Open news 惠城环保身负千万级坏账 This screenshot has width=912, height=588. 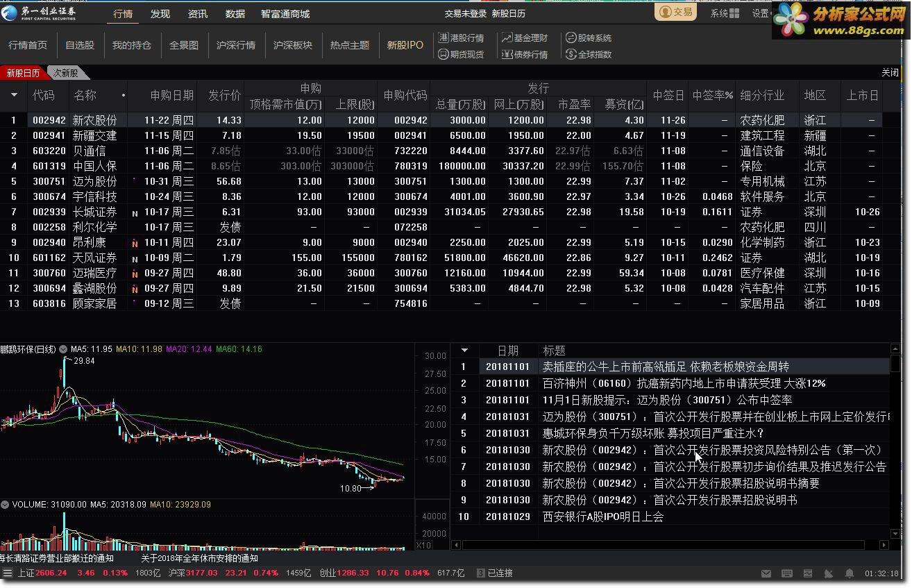[653, 433]
